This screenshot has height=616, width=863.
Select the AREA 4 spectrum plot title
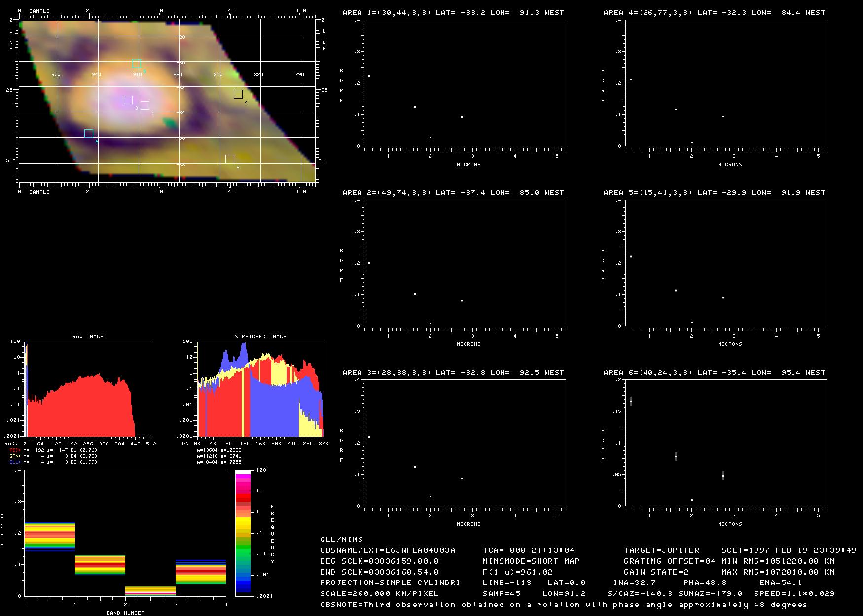point(714,13)
